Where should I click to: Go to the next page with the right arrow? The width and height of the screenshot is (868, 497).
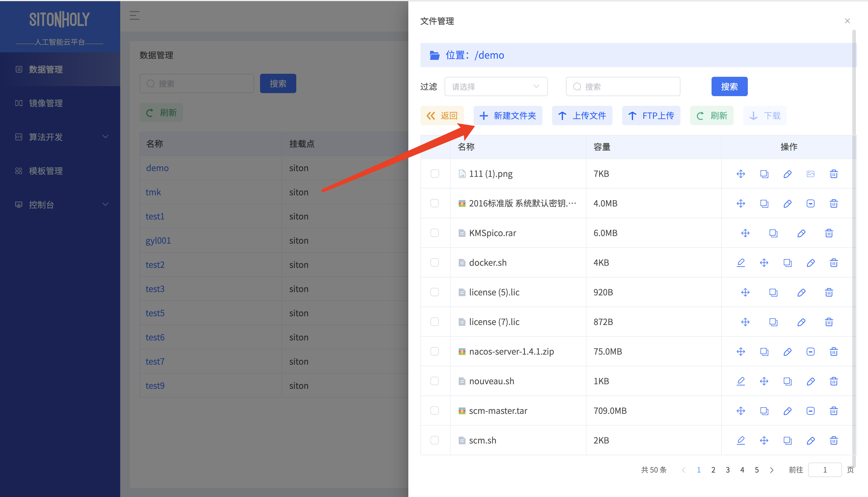click(772, 470)
